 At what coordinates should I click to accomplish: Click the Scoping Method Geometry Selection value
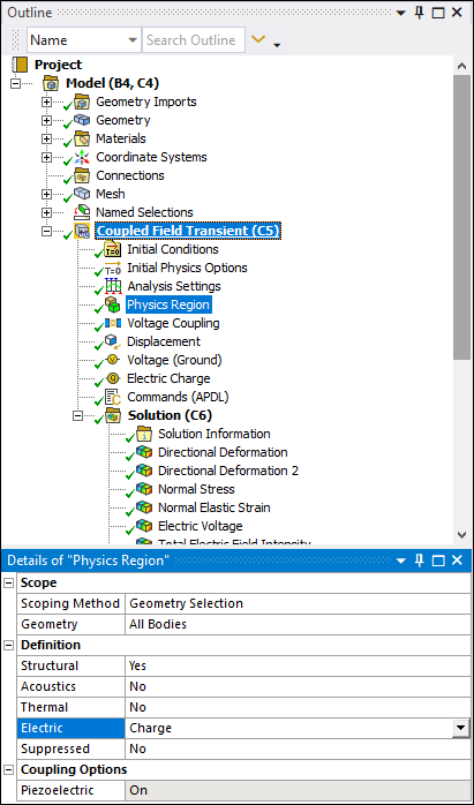(297, 604)
